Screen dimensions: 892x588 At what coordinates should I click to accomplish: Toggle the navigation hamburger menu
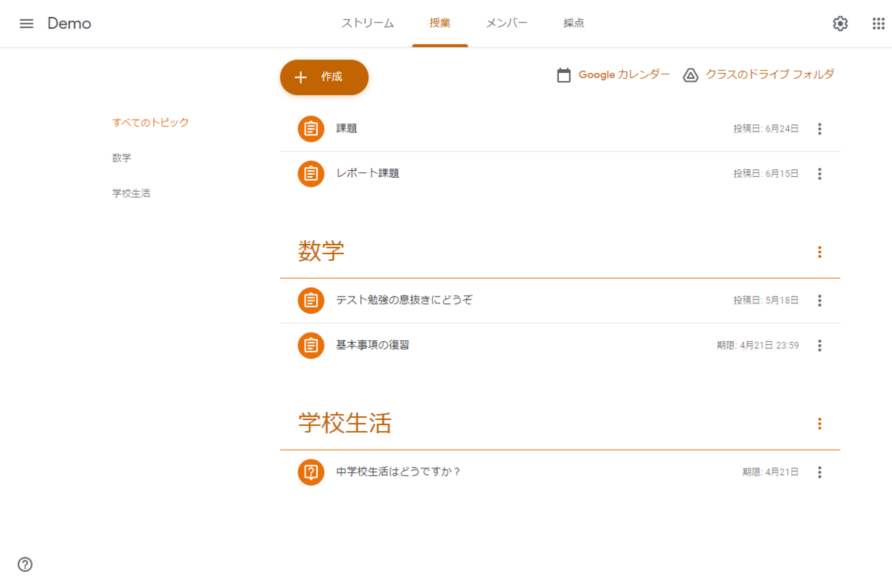coord(27,23)
